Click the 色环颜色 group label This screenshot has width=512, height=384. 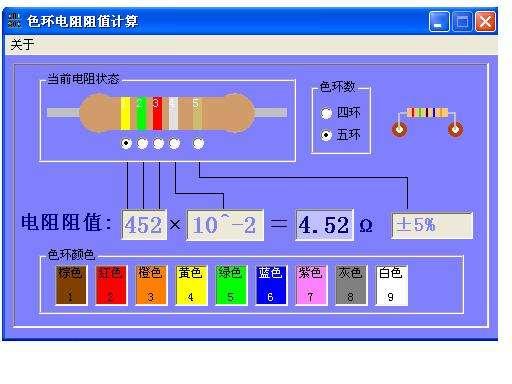71,255
